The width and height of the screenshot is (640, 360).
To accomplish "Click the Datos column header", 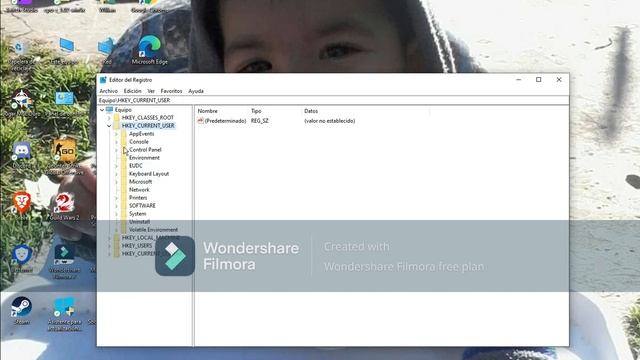I will coord(311,111).
